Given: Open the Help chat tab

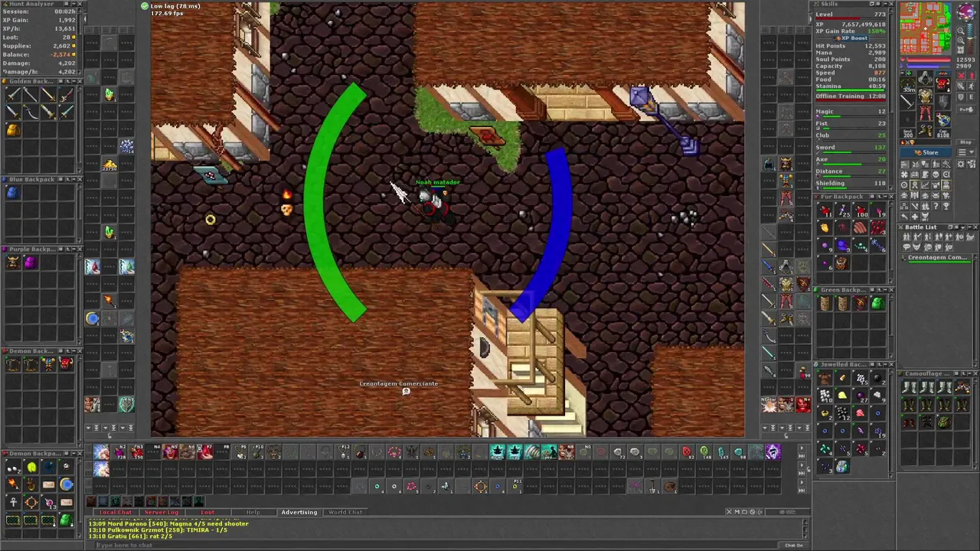Looking at the screenshot, I should (253, 512).
